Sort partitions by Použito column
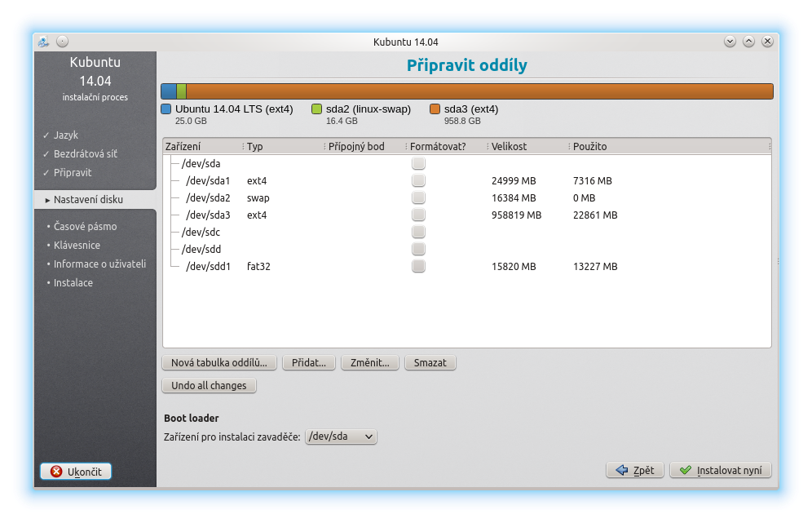 click(x=669, y=146)
